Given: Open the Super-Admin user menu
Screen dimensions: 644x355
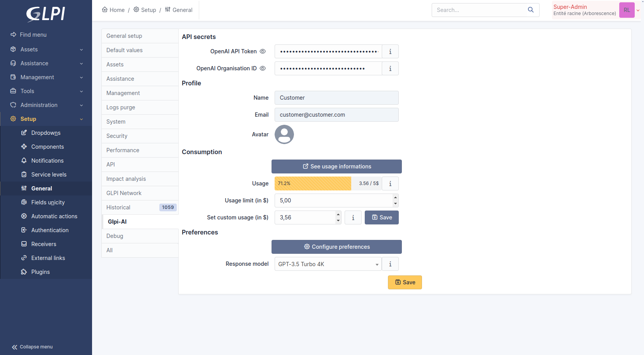Looking at the screenshot, I should [596, 10].
